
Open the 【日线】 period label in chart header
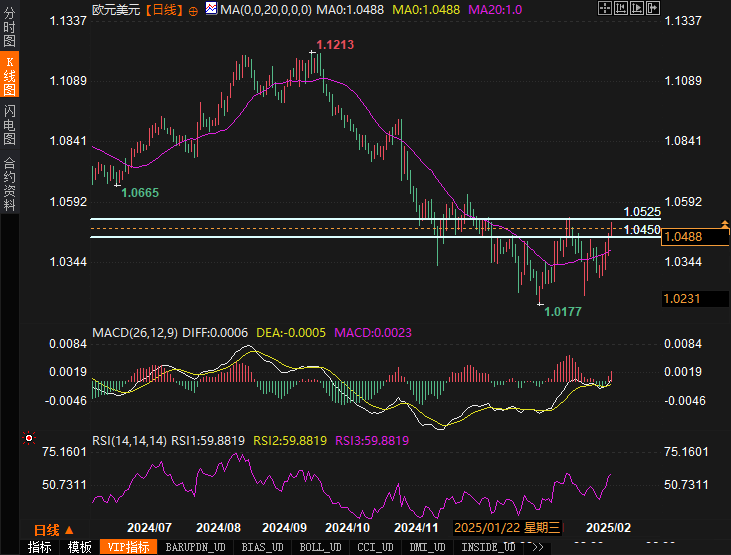pyautogui.click(x=163, y=9)
